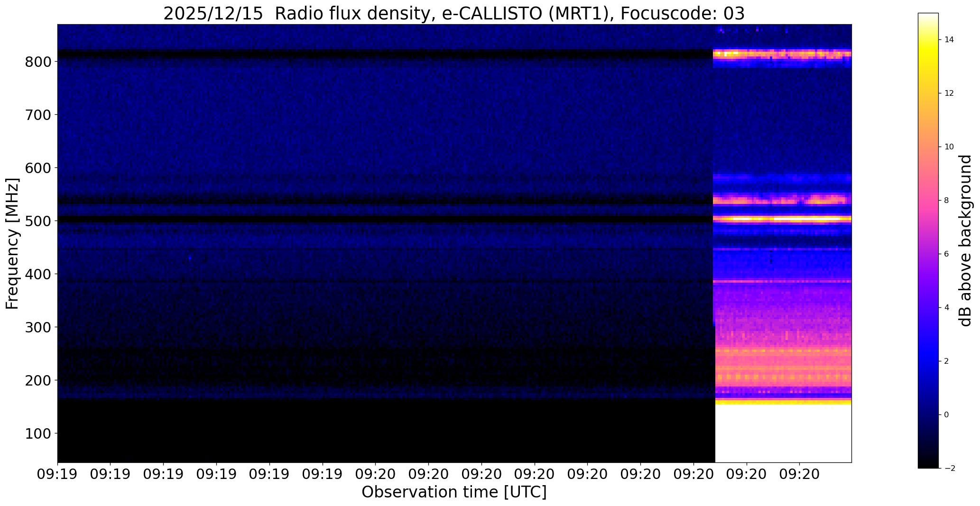Viewport: 980px width, 506px height.
Task: Click the 6 tick label on colorbar
Action: (x=947, y=254)
